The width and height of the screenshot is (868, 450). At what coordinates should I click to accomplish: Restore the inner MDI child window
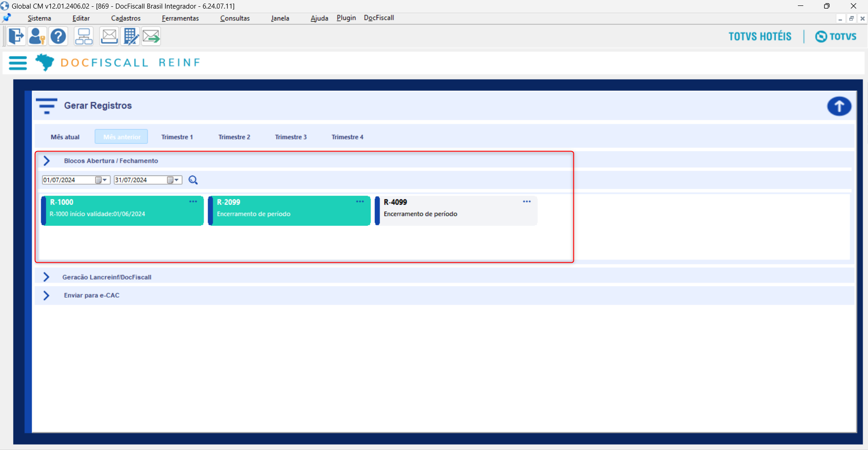point(852,19)
